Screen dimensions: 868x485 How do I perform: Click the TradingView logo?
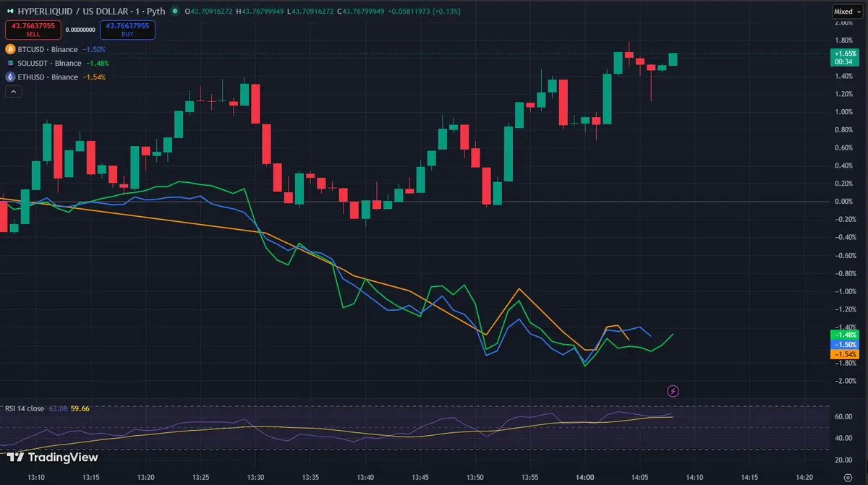51,457
